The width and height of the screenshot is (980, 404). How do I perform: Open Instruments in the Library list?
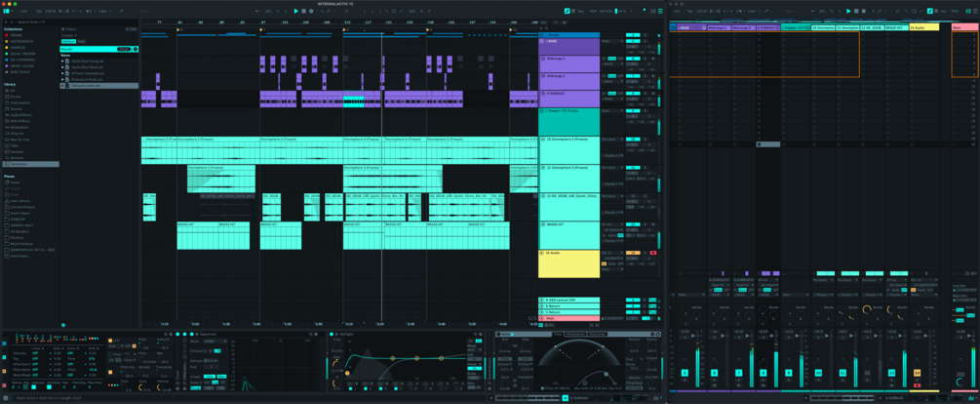[x=19, y=102]
